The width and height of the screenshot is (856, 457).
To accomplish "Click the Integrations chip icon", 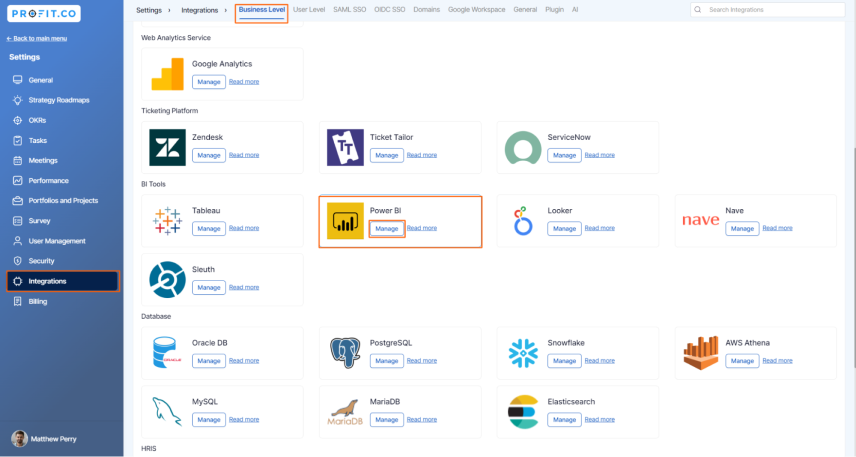I will point(17,281).
